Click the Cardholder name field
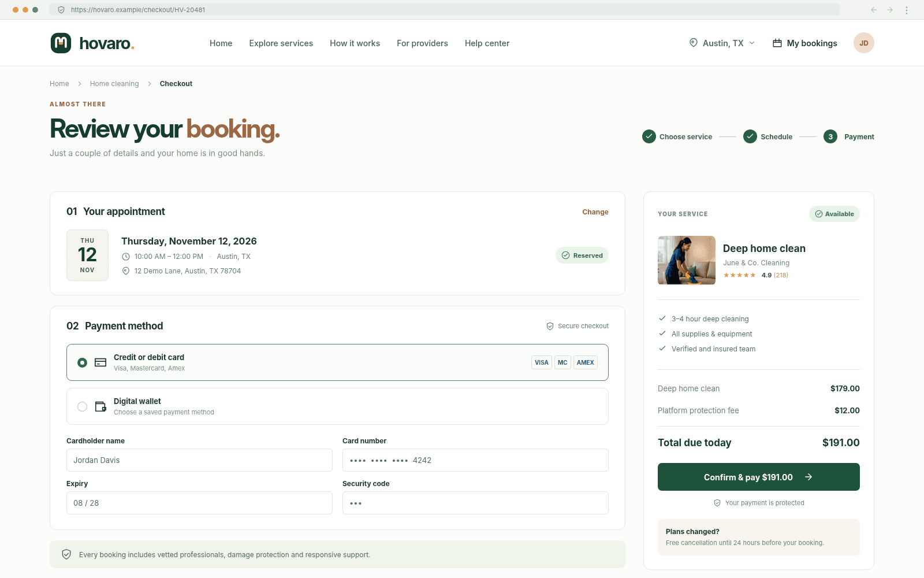The height and width of the screenshot is (578, 924). [x=199, y=460]
